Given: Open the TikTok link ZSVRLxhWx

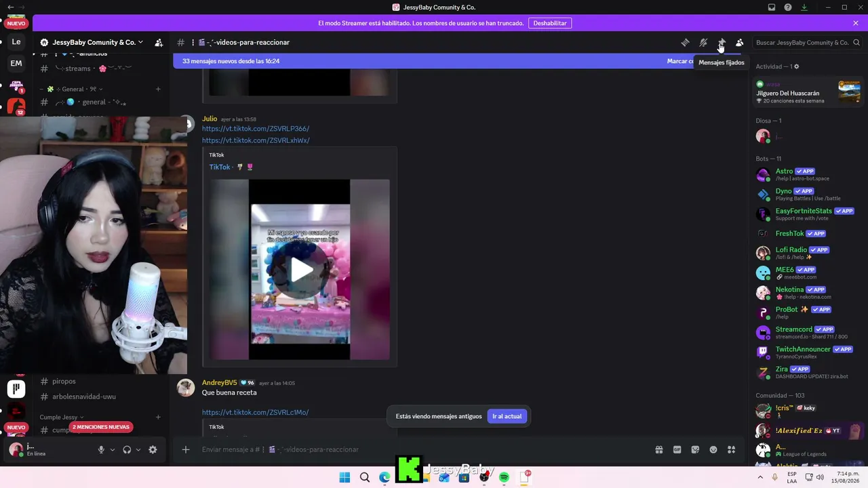Looking at the screenshot, I should click(x=256, y=140).
